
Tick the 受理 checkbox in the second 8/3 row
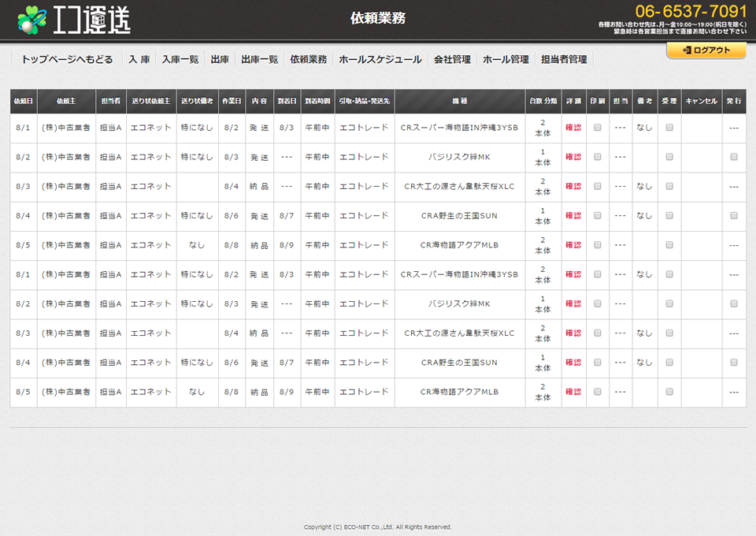pyautogui.click(x=669, y=333)
